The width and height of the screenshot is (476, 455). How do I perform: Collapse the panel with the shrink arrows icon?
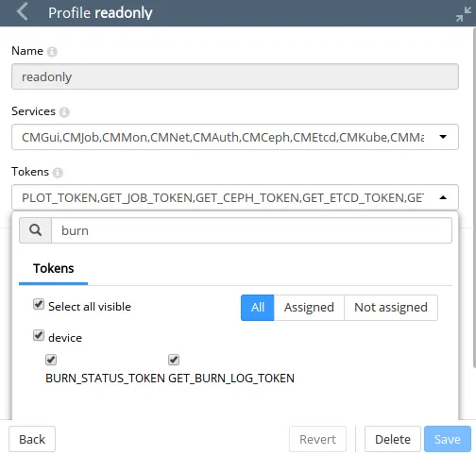[x=464, y=14]
